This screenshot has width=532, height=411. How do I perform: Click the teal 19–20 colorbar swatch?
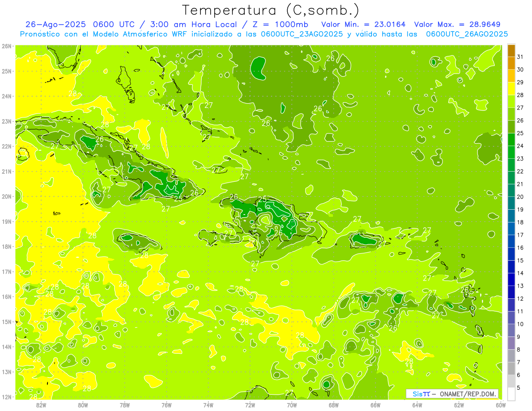pyautogui.click(x=511, y=203)
